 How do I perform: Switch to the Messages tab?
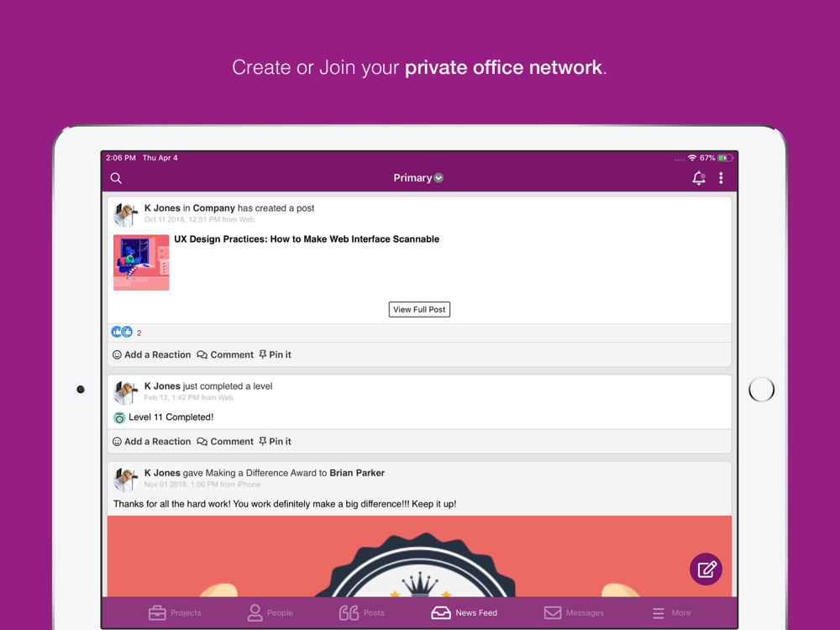(574, 613)
